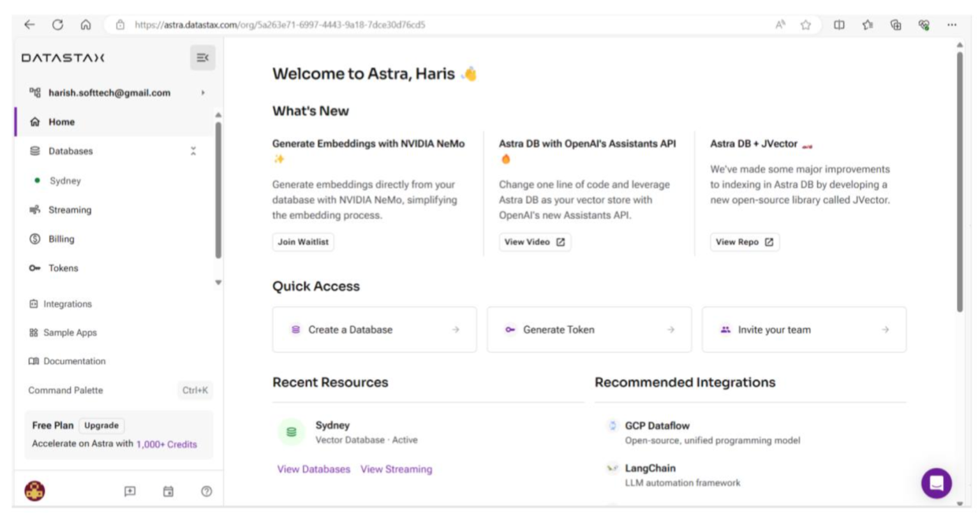The width and height of the screenshot is (980, 516).
Task: Open the calendar icon in the sidebar footer
Action: pyautogui.click(x=168, y=491)
